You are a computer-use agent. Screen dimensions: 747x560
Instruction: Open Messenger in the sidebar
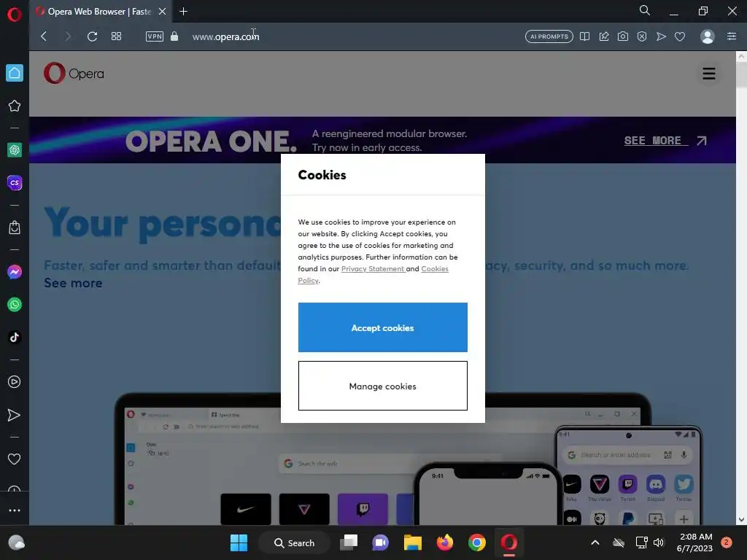tap(15, 272)
